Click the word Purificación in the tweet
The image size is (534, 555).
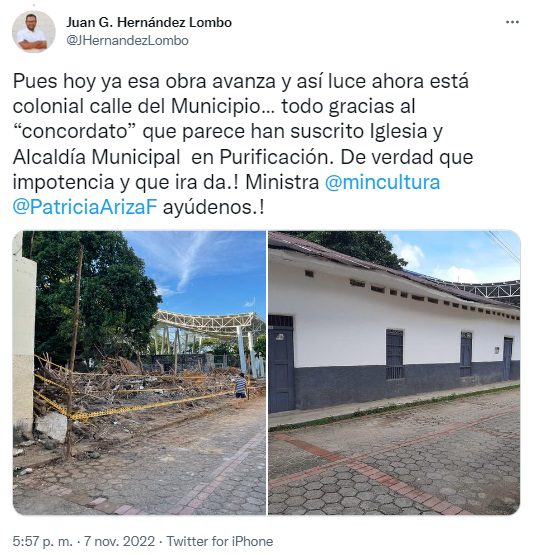pos(276,157)
